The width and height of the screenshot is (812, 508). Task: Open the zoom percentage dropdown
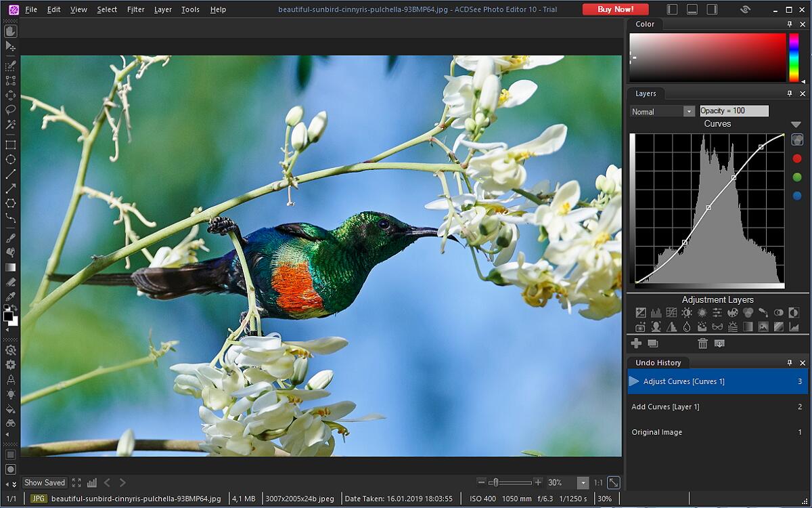tap(583, 483)
